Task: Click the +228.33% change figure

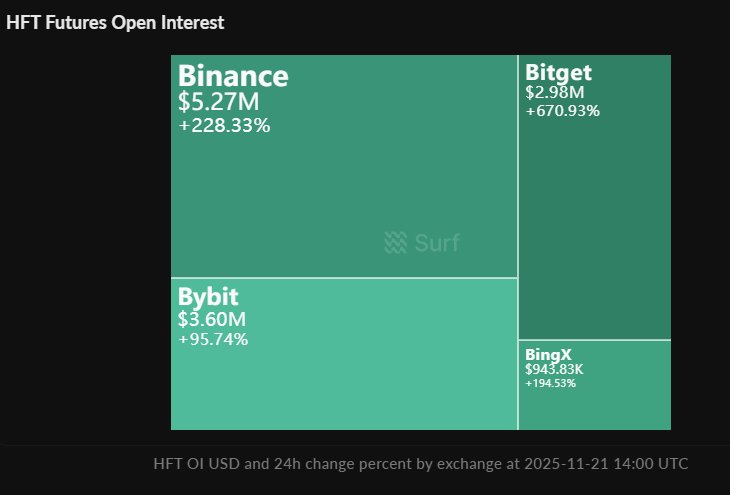Action: click(x=224, y=126)
